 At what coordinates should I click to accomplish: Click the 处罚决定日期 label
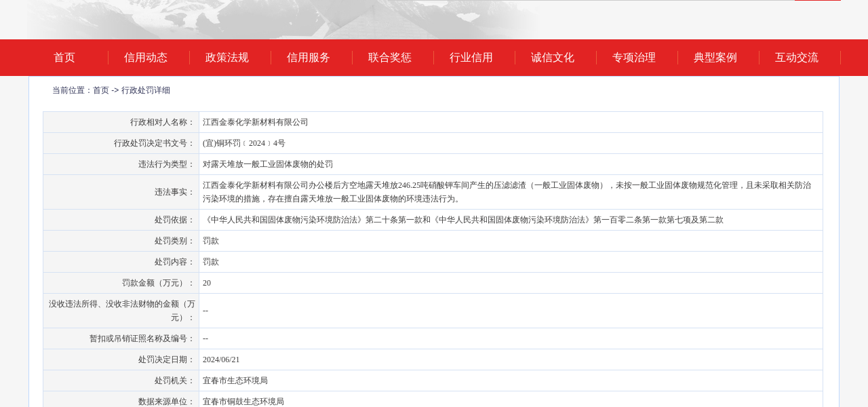[167, 360]
